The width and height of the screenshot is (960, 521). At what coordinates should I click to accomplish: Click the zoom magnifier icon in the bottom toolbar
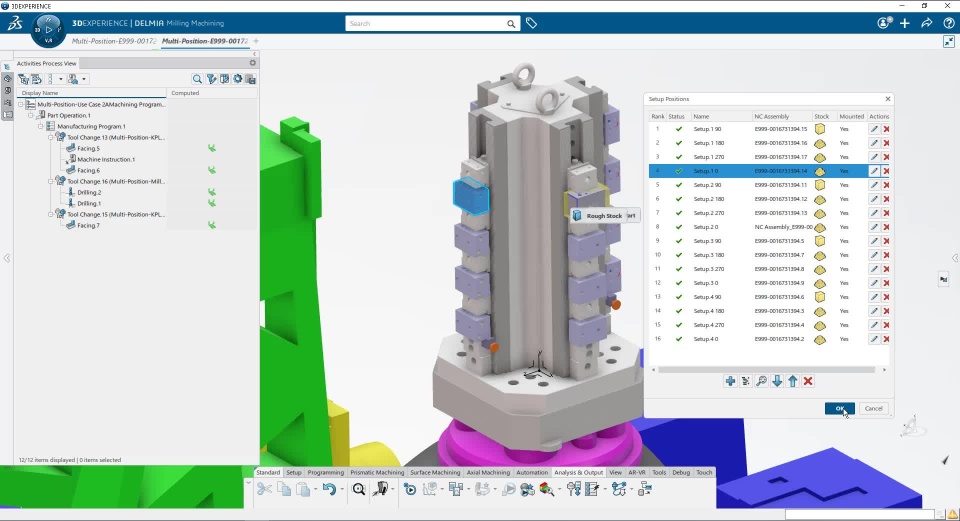(359, 489)
